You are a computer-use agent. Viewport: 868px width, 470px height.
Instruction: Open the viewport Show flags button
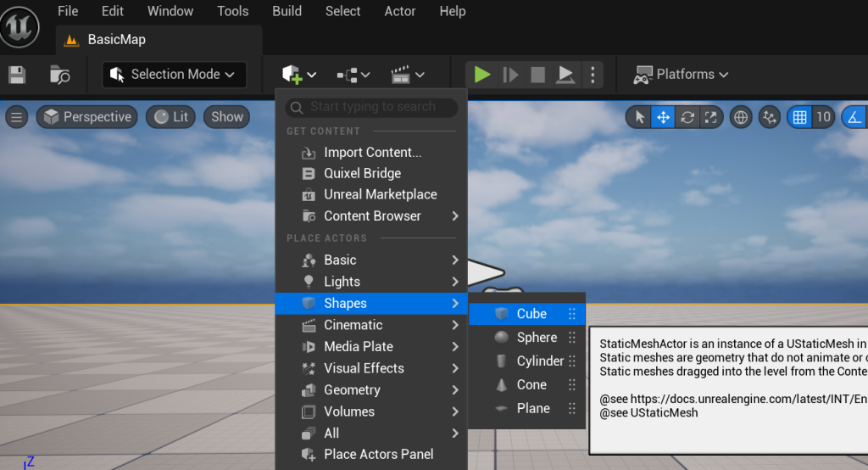pos(226,117)
